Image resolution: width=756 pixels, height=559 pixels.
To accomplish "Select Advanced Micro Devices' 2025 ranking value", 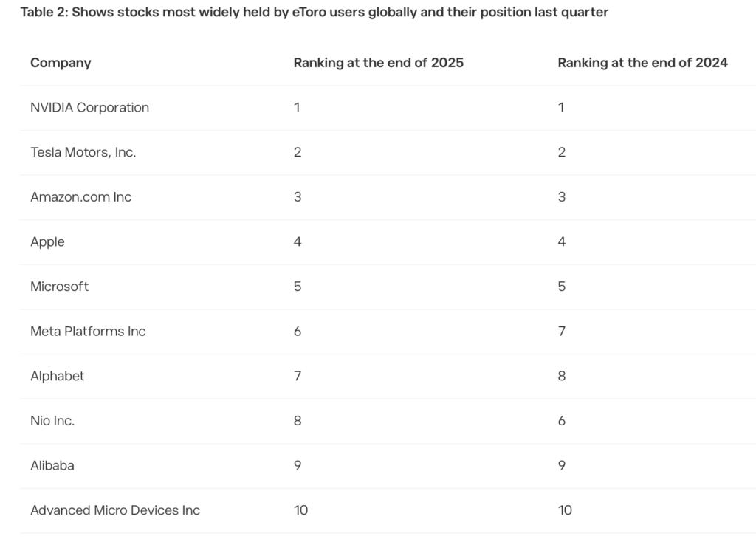I will pos(300,510).
